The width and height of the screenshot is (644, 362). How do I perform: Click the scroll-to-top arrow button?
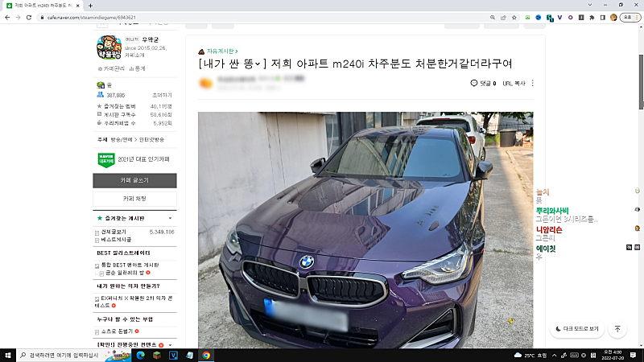[617, 329]
